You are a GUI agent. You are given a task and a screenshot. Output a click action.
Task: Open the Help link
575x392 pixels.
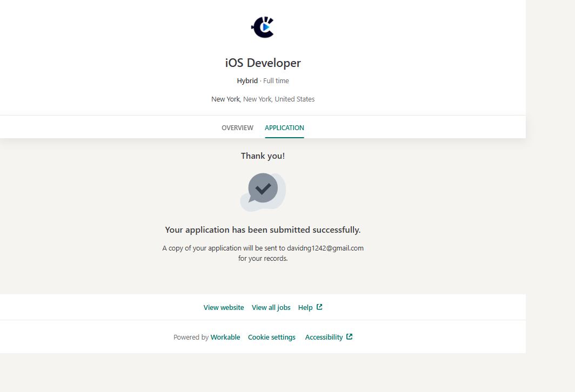tap(305, 307)
